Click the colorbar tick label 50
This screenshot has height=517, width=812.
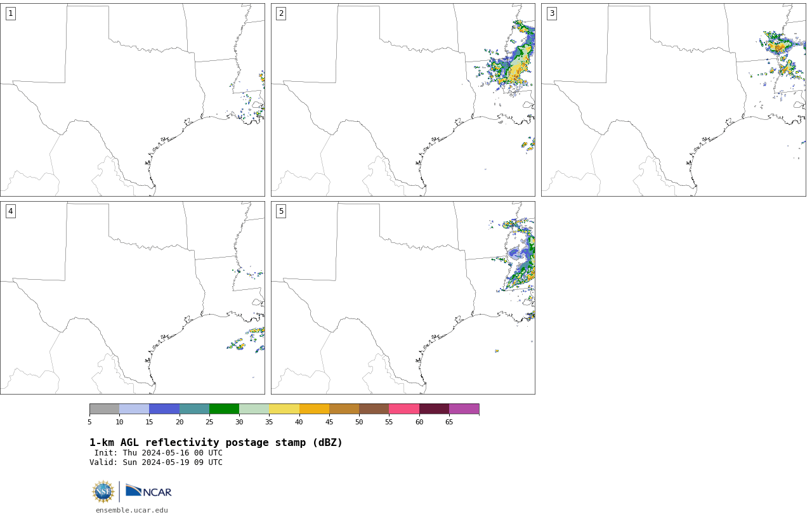pyautogui.click(x=359, y=422)
